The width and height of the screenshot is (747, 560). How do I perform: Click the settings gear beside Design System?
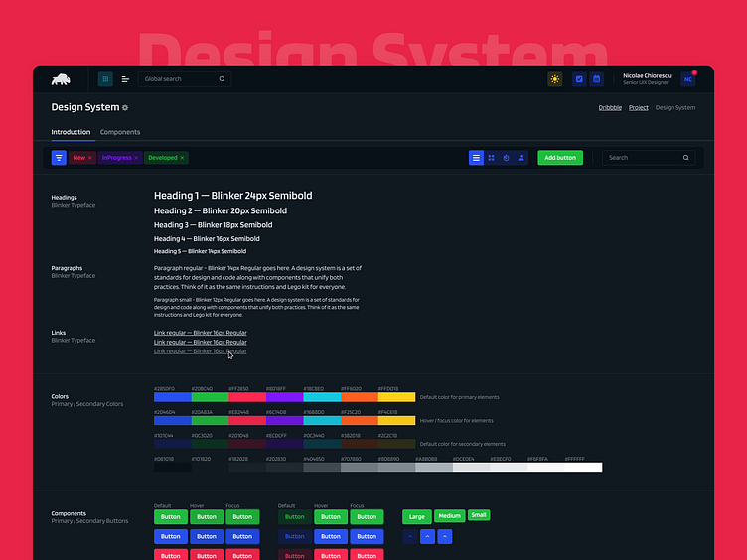click(x=125, y=107)
